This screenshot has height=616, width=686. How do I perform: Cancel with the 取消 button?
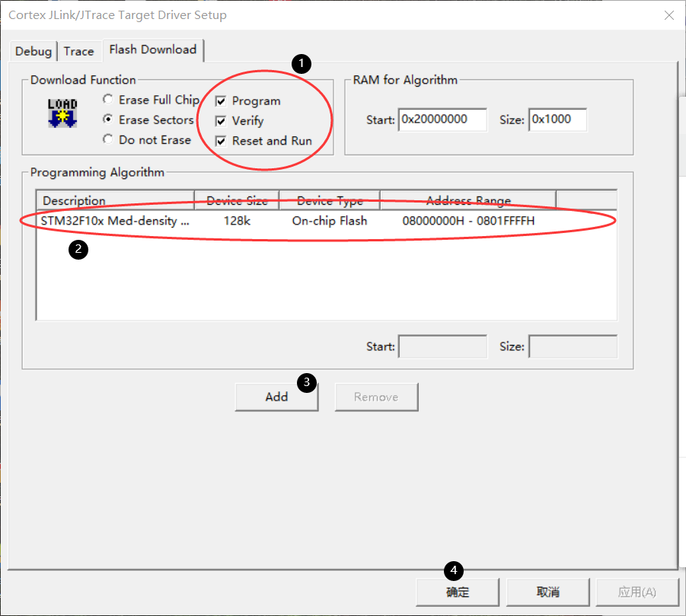pos(547,592)
